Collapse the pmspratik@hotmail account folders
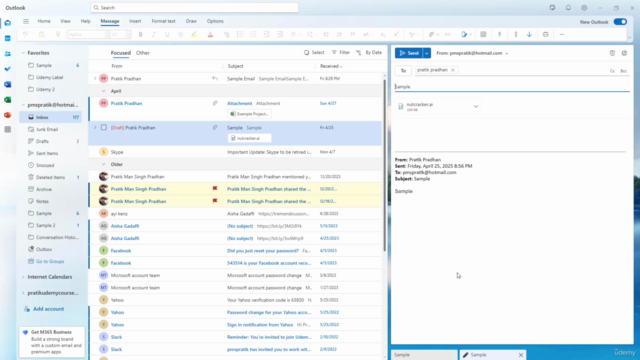The width and height of the screenshot is (640, 360). 23,105
